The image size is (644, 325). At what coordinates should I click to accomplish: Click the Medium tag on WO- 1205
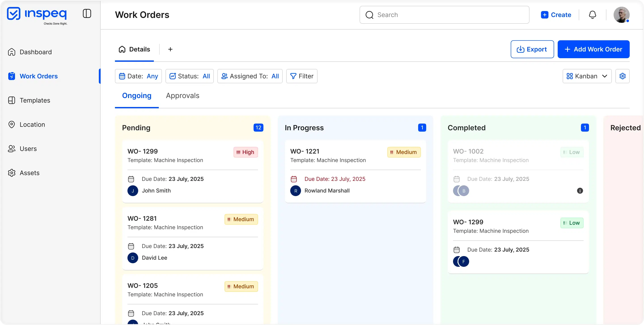click(241, 287)
